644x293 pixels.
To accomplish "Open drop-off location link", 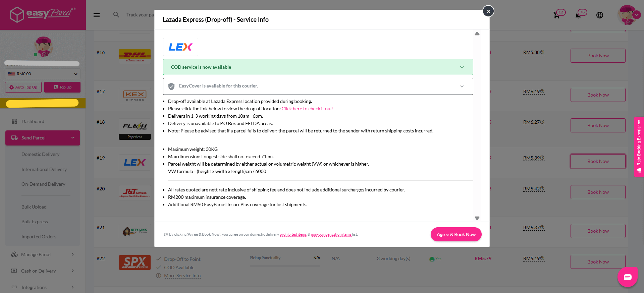I will 308,109.
